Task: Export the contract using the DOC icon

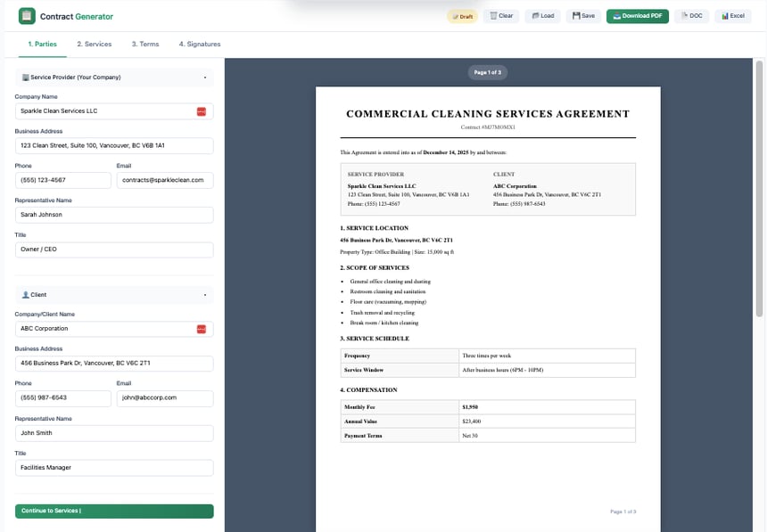Action: click(683, 15)
